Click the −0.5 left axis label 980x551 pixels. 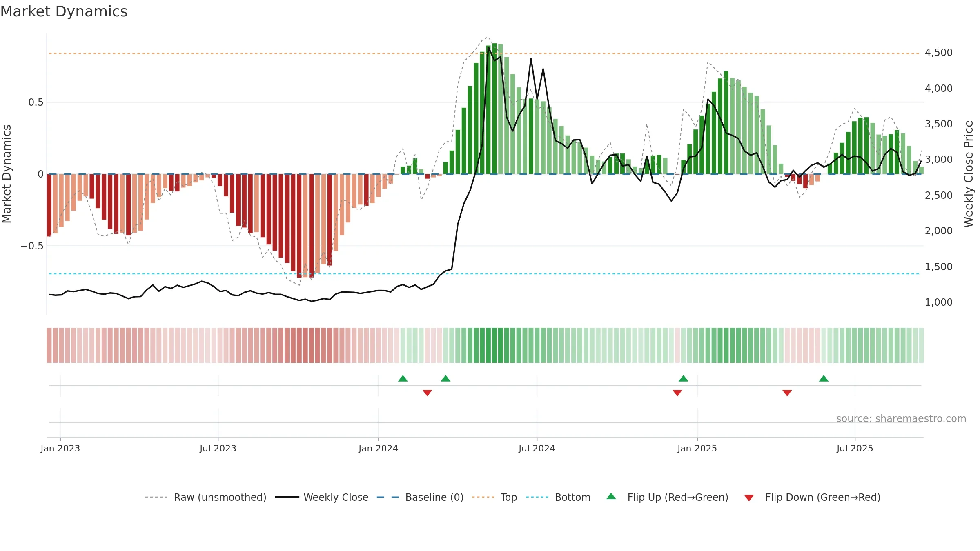click(32, 246)
